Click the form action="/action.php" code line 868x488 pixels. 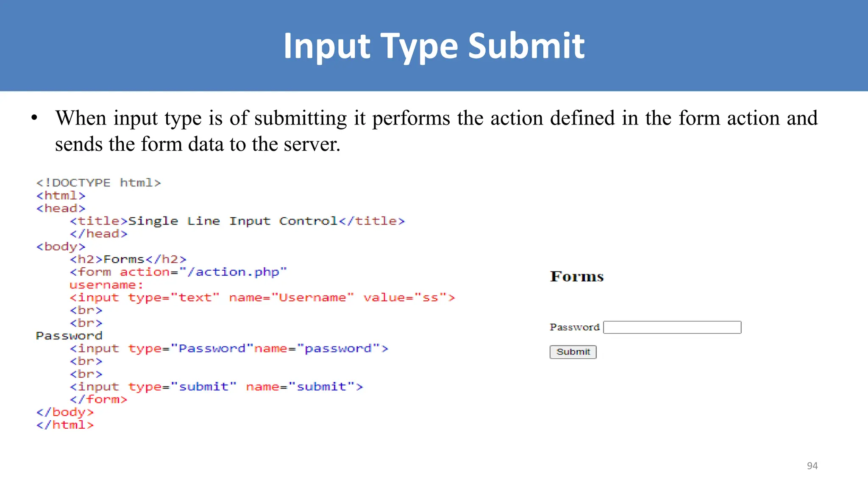178,272
